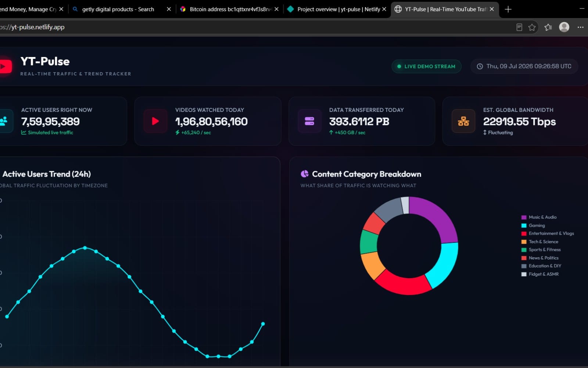Click the YT-Pulse YouTube logo icon
Viewport: 588px width, 368px height.
point(5,67)
